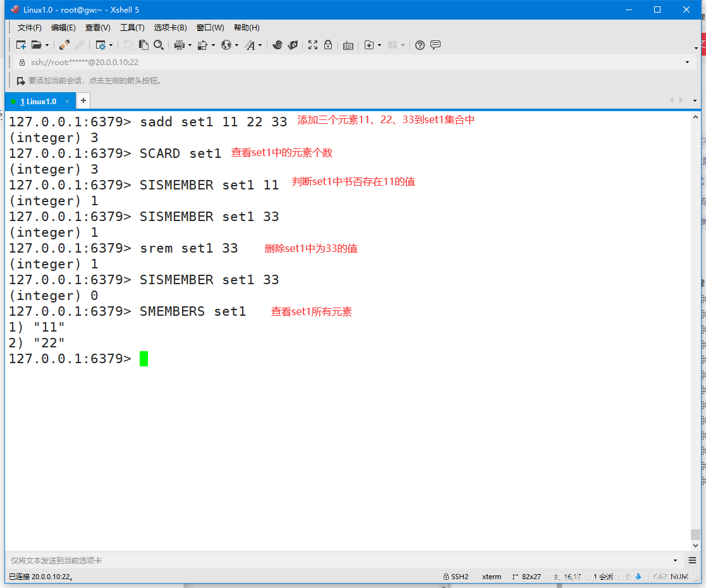706x588 pixels.
Task: Click the xterm terminal type status
Action: 491,577
